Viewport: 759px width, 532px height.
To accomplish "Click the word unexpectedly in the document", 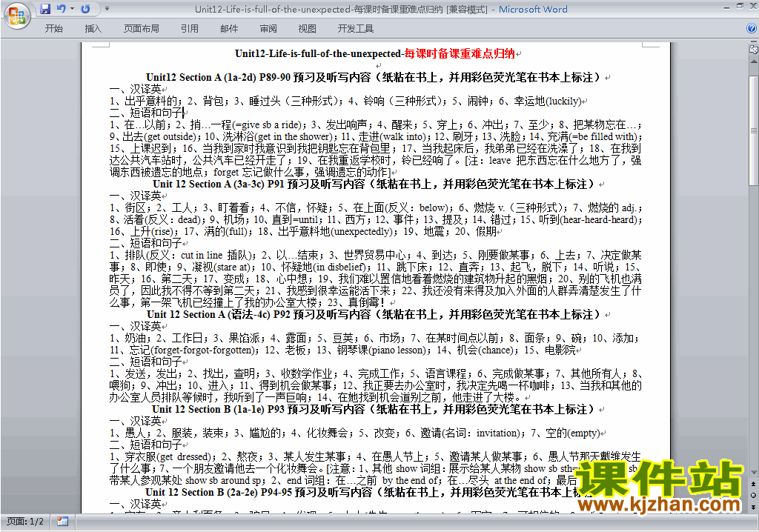I will tap(362, 232).
